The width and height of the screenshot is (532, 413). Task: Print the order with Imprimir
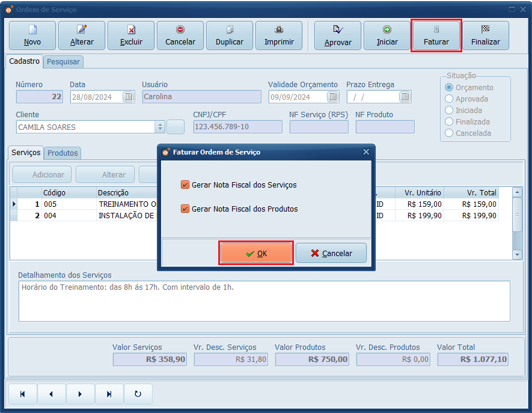(x=279, y=35)
